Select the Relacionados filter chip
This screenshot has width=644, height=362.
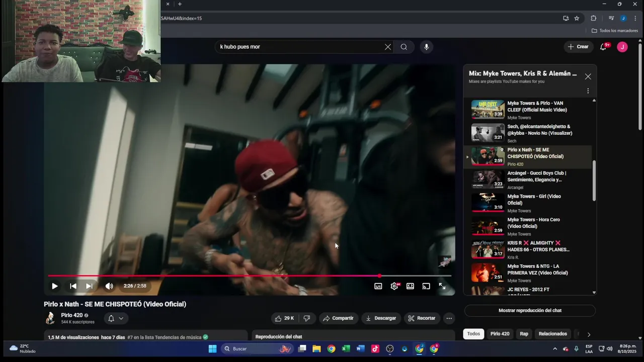click(552, 334)
